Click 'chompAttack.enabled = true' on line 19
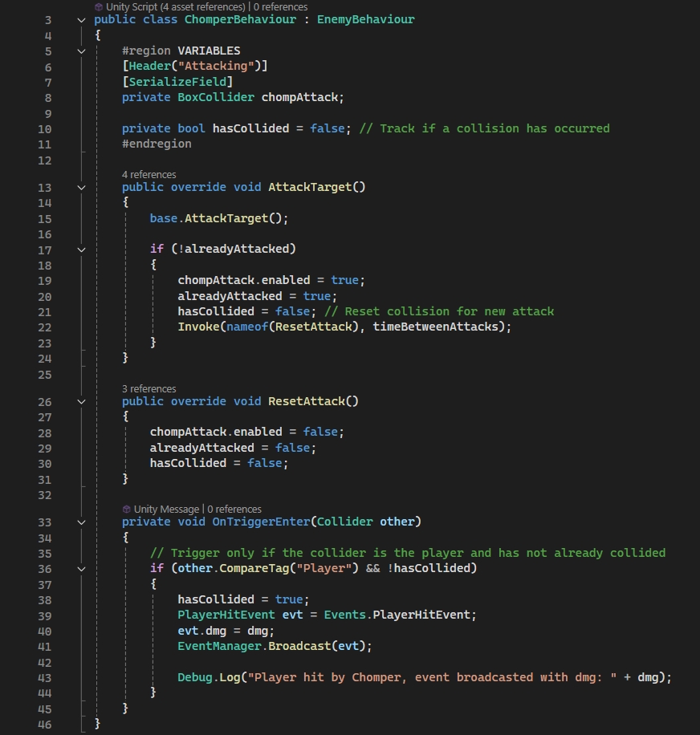Image resolution: width=700 pixels, height=735 pixels. 271,280
